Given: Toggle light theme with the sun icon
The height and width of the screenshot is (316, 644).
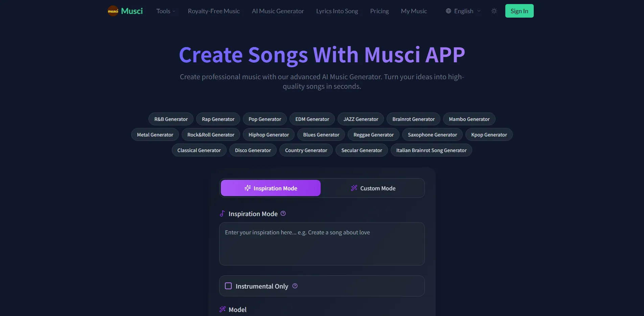Looking at the screenshot, I should 494,11.
